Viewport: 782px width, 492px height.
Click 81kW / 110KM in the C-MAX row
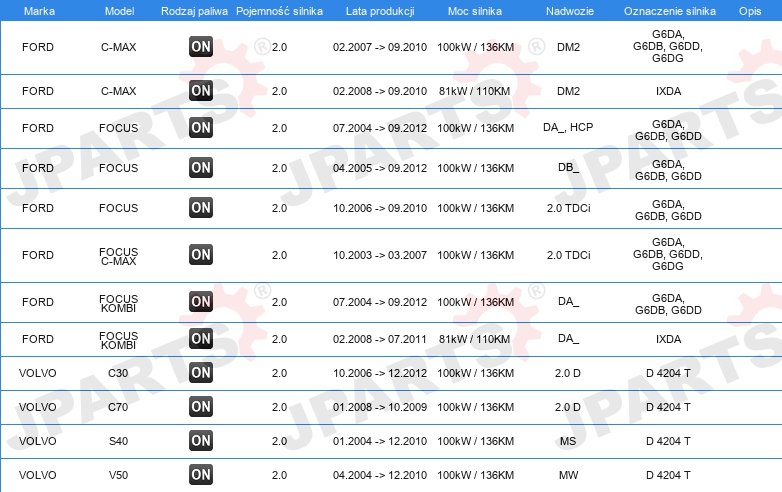click(x=475, y=91)
